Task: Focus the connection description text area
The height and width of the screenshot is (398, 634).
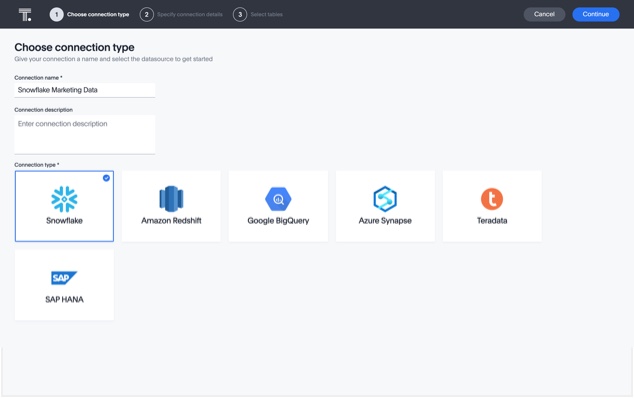Action: (85, 135)
